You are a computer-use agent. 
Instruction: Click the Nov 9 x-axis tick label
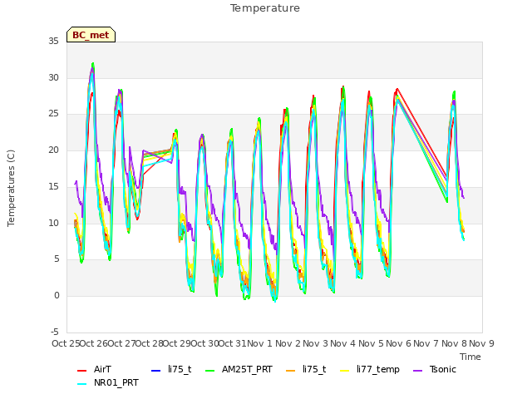pyautogui.click(x=481, y=343)
